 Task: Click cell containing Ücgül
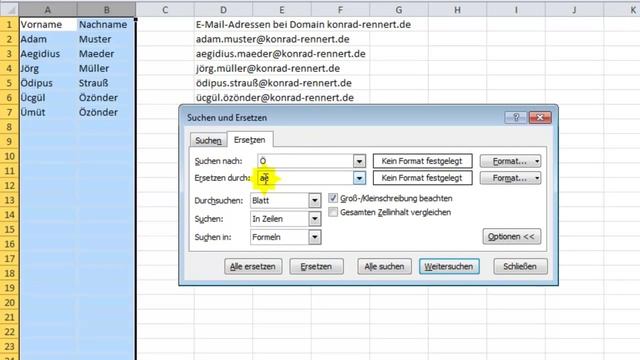pyautogui.click(x=48, y=98)
